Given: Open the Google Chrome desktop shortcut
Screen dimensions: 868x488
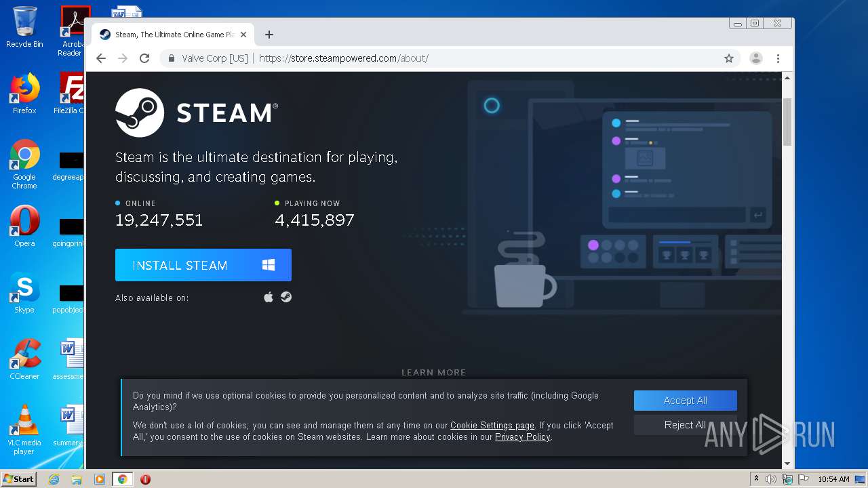Looking at the screenshot, I should [x=24, y=165].
